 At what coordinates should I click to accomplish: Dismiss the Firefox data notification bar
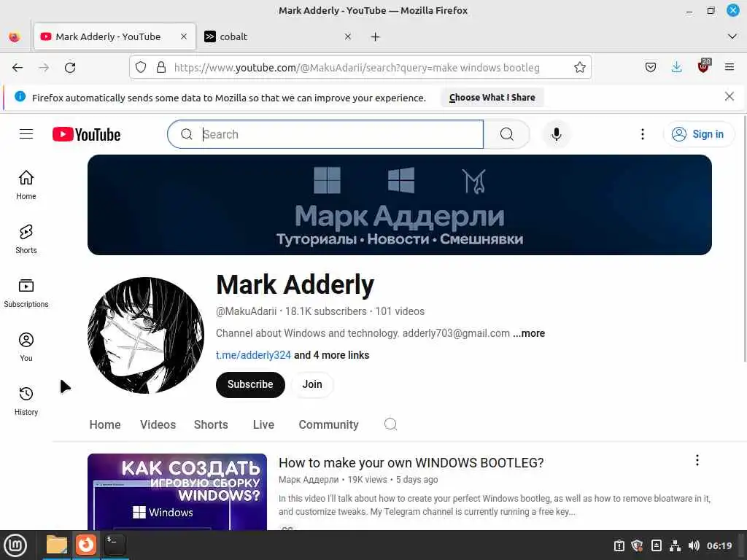click(x=729, y=97)
